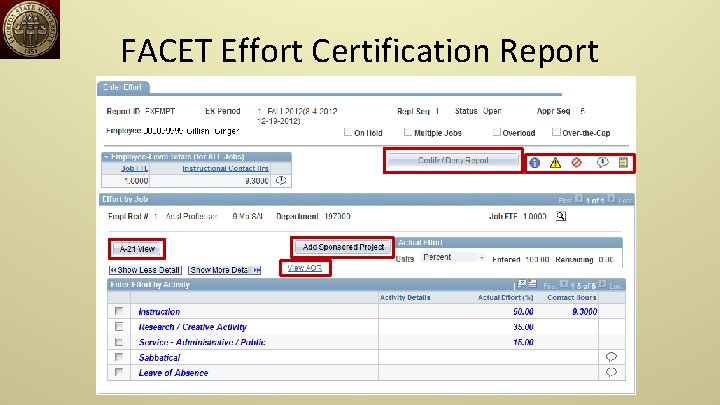Click the 35.00 Research effort value
The image size is (720, 405).
click(523, 327)
